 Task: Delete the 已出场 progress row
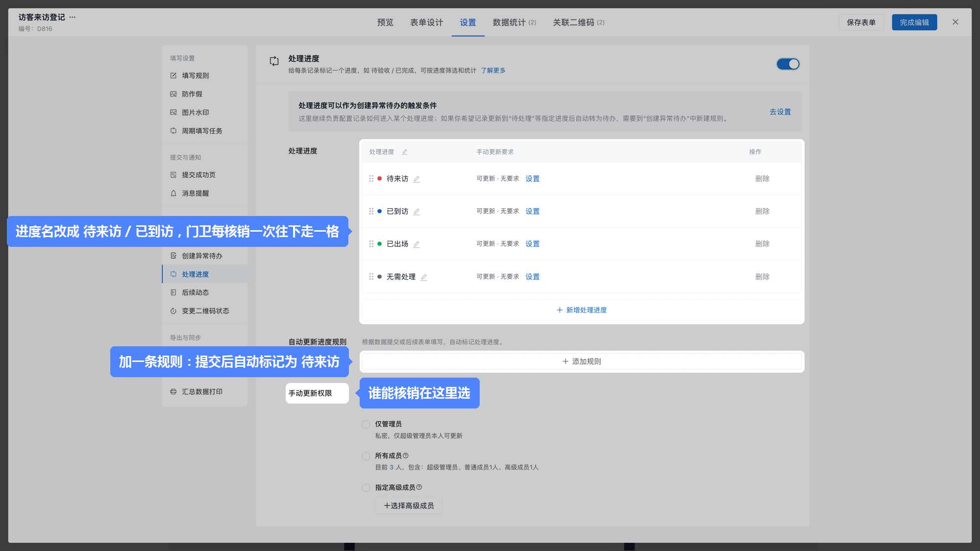(x=762, y=244)
